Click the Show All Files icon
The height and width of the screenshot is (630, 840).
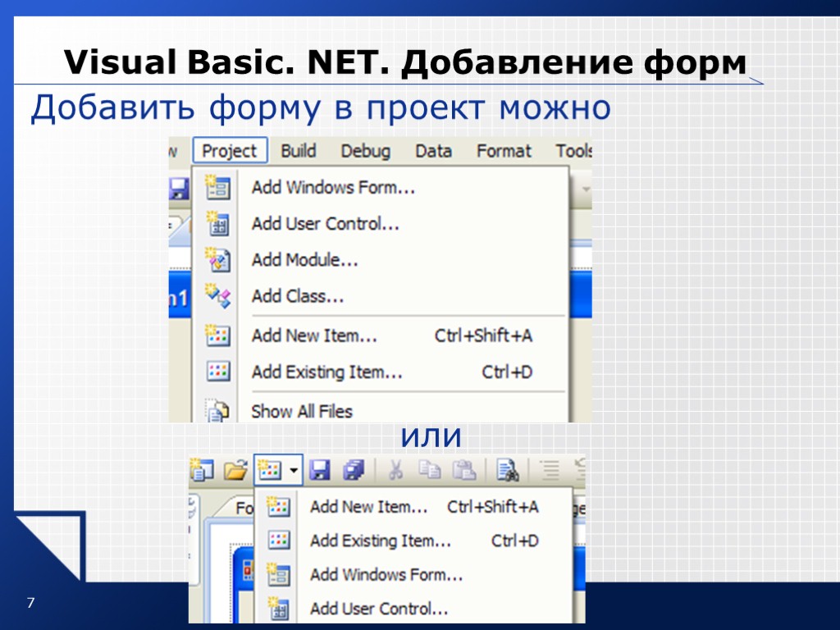[217, 411]
